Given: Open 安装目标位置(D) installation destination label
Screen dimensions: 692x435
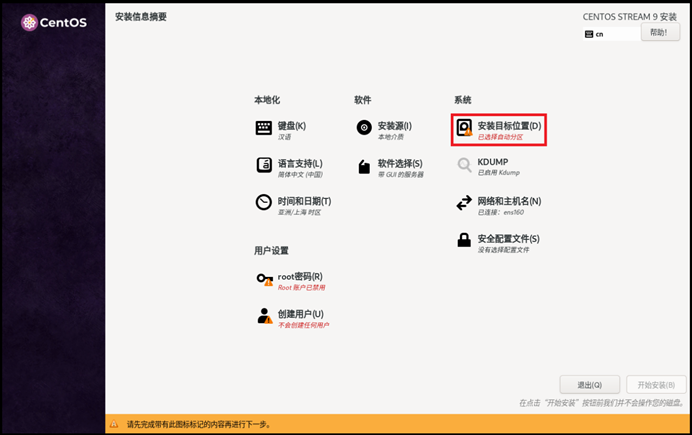Looking at the screenshot, I should 509,126.
